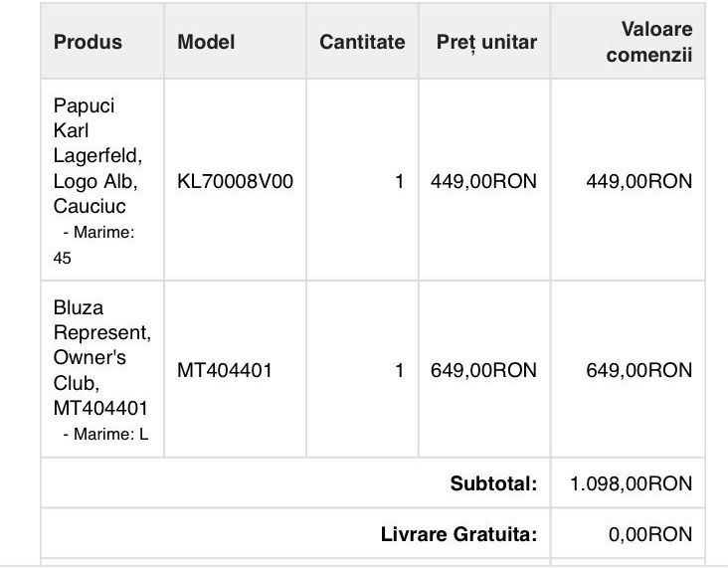Click the Livrare Gratuita label
The image size is (728, 568).
pyautogui.click(x=458, y=534)
